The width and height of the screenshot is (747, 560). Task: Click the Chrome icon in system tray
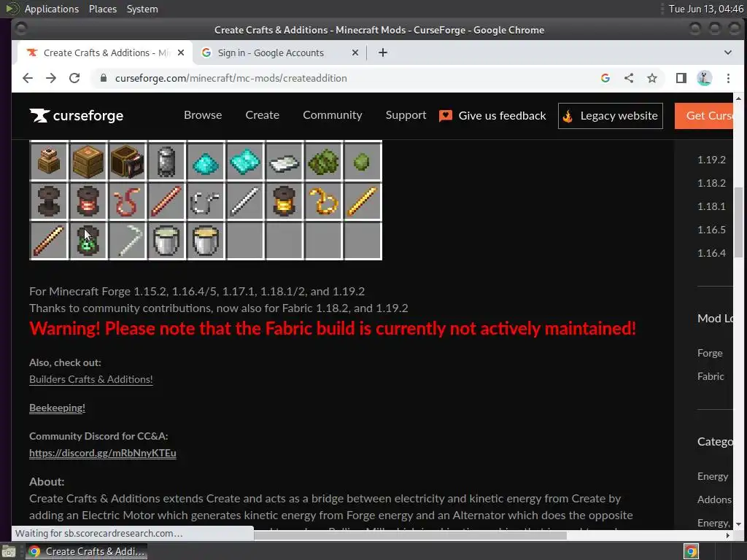click(x=691, y=551)
